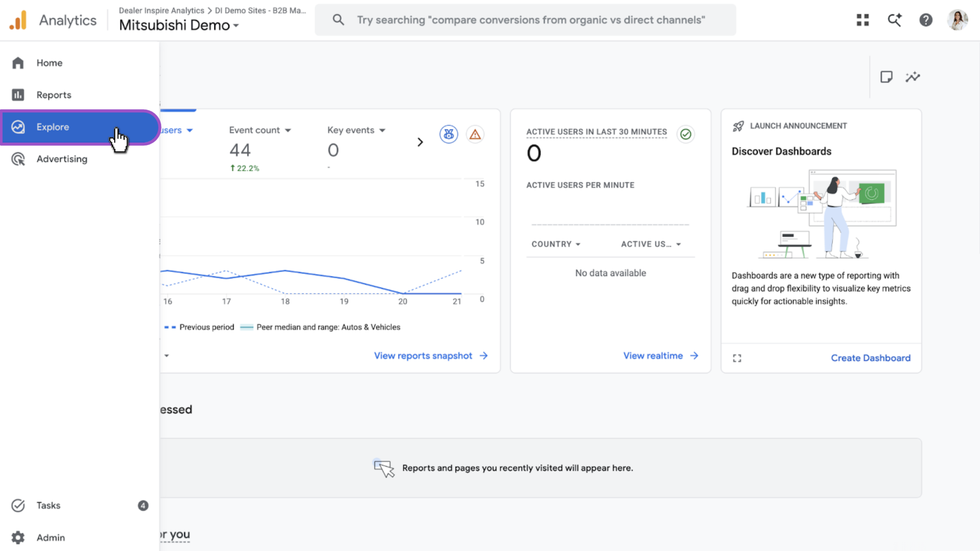Click View reports snapshot link

[431, 356]
